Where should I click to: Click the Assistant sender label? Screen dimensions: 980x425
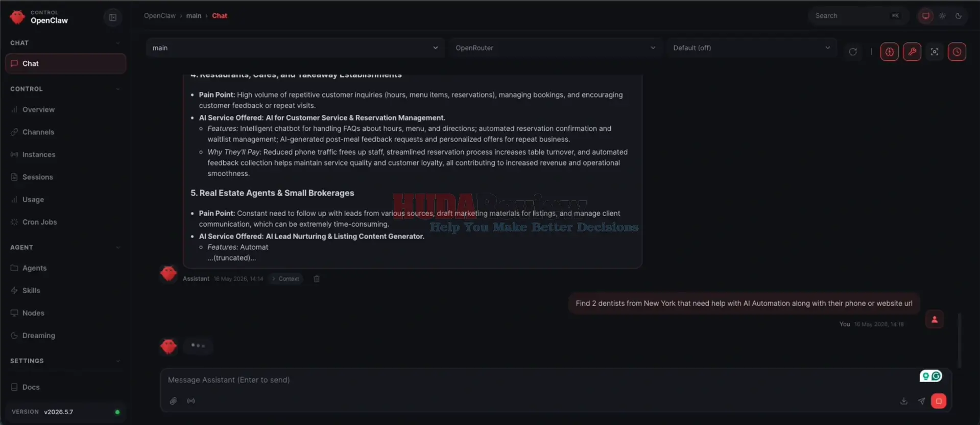pyautogui.click(x=196, y=279)
